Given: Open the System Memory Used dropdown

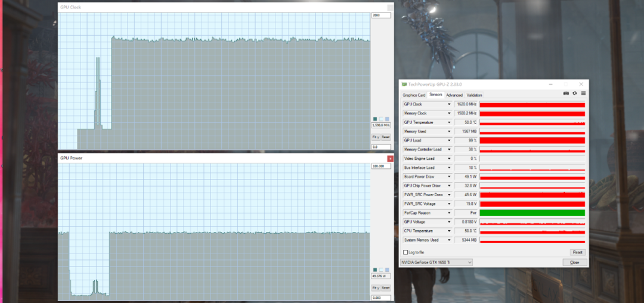Looking at the screenshot, I should pos(449,240).
